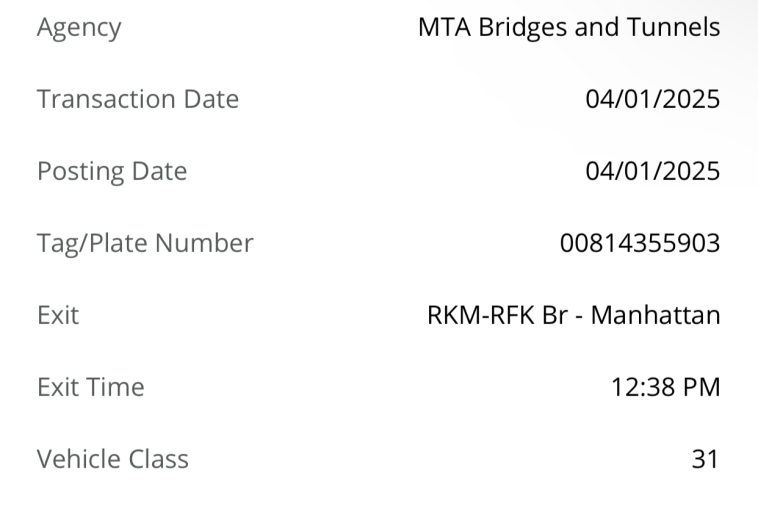This screenshot has width=758, height=520.
Task: Click the word MTA in the agency value
Action: click(445, 27)
